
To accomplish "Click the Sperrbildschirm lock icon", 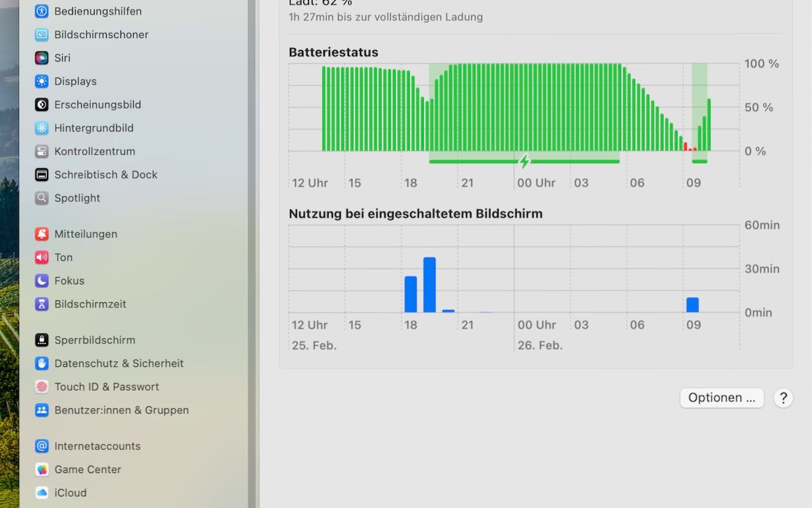I will tap(42, 340).
